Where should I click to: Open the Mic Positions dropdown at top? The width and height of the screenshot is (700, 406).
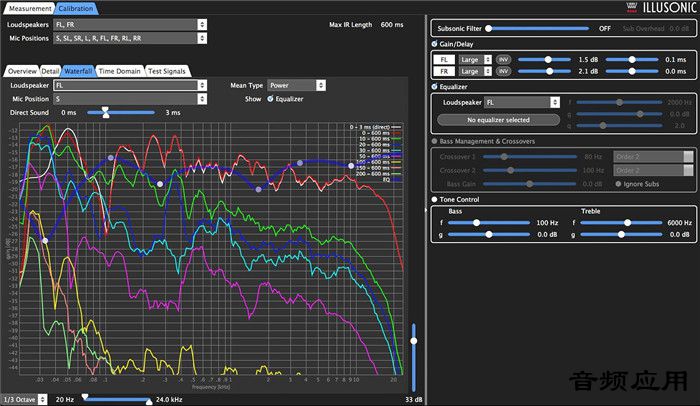(130, 38)
